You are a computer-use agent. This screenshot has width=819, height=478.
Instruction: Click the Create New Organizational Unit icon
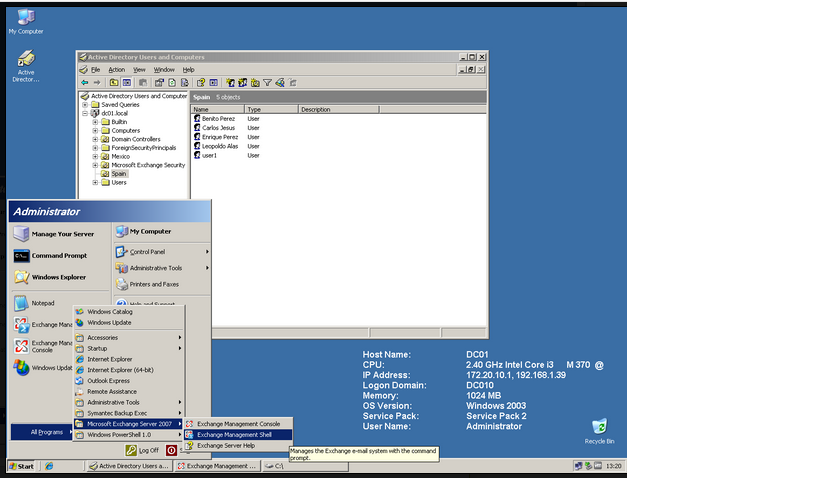pos(255,83)
